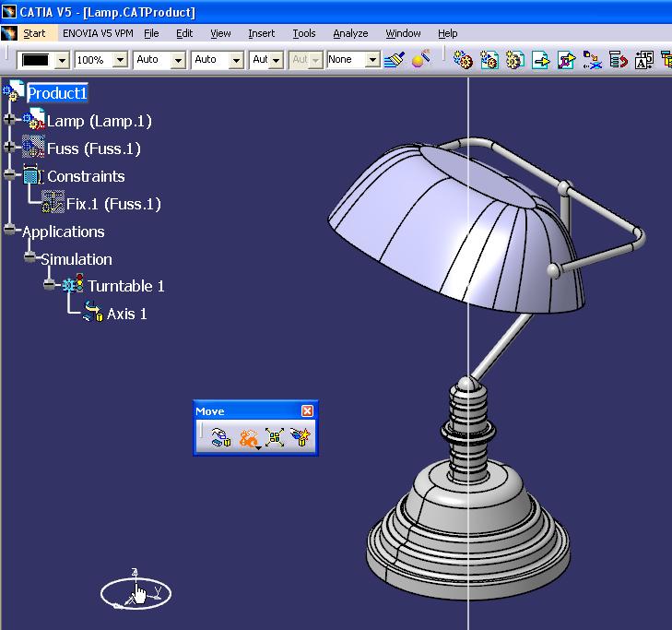Open the 100% transparency dropdown
The width and height of the screenshot is (672, 630).
121,60
